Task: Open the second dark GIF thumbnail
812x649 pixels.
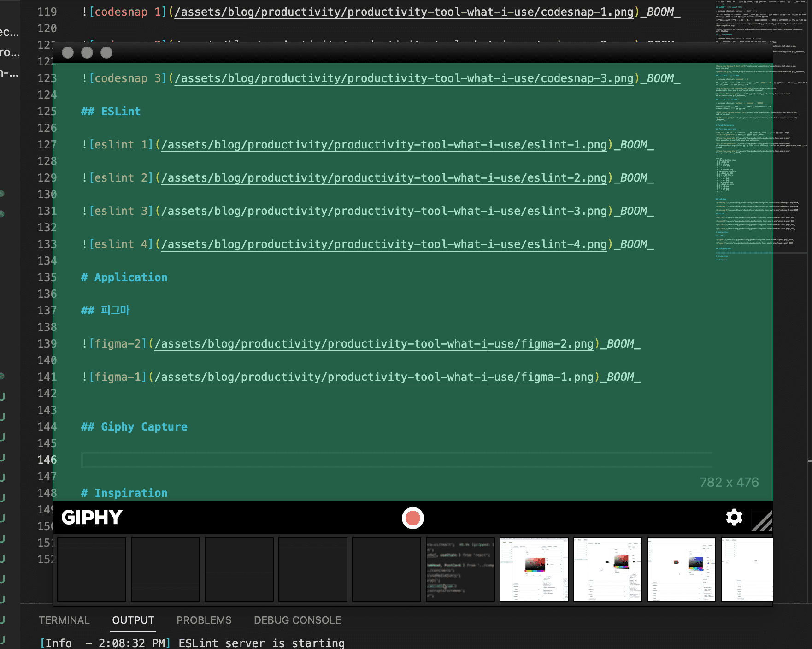Action: click(x=165, y=570)
